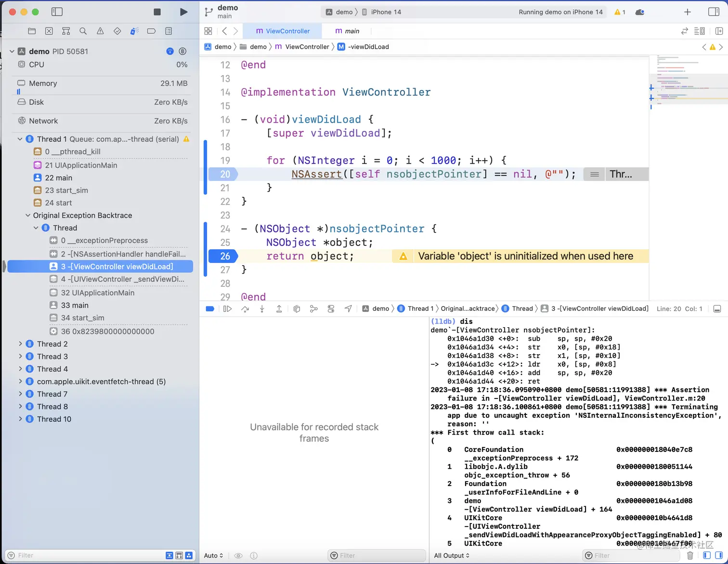Toggle the variables view pane button

coord(707,555)
